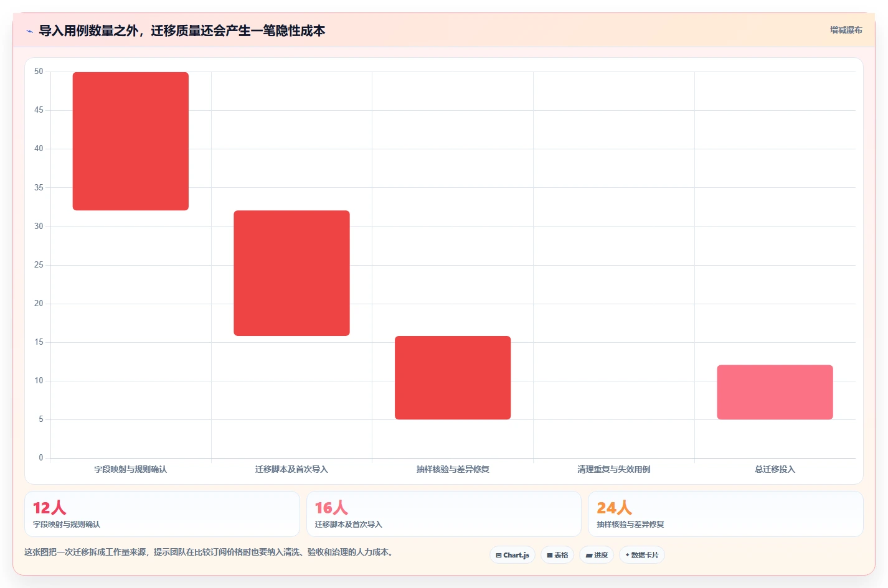The image size is (888, 588).
Task: Click the Chart.js chip
Action: [x=512, y=555]
